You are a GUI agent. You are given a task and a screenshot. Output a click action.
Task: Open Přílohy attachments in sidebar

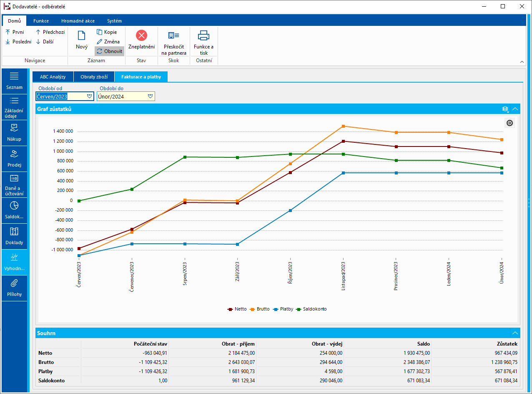(x=14, y=288)
